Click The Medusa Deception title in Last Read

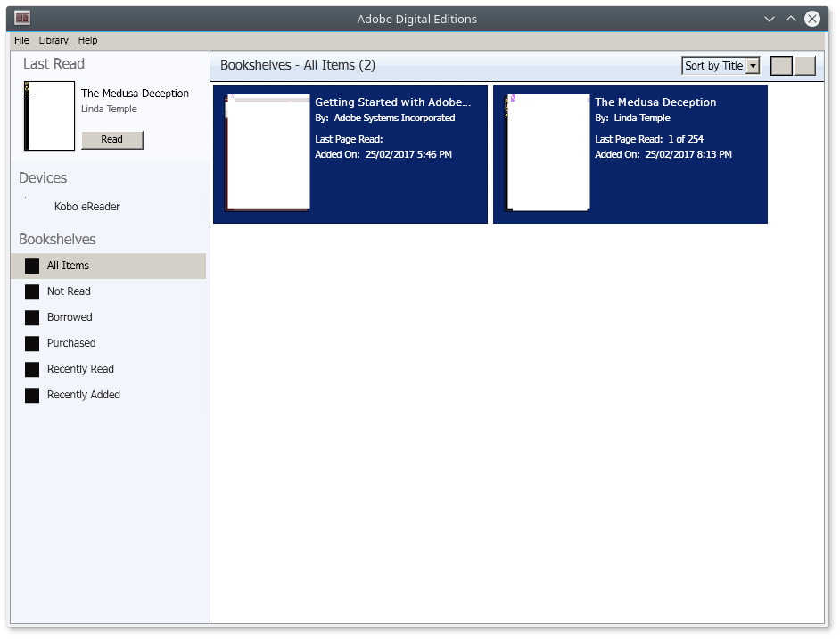click(135, 94)
